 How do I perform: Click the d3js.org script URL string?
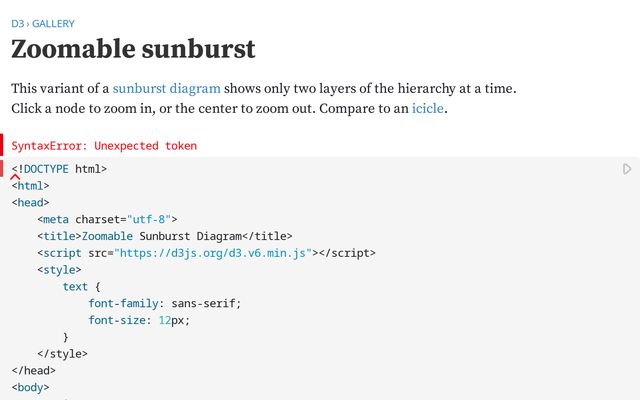point(214,253)
